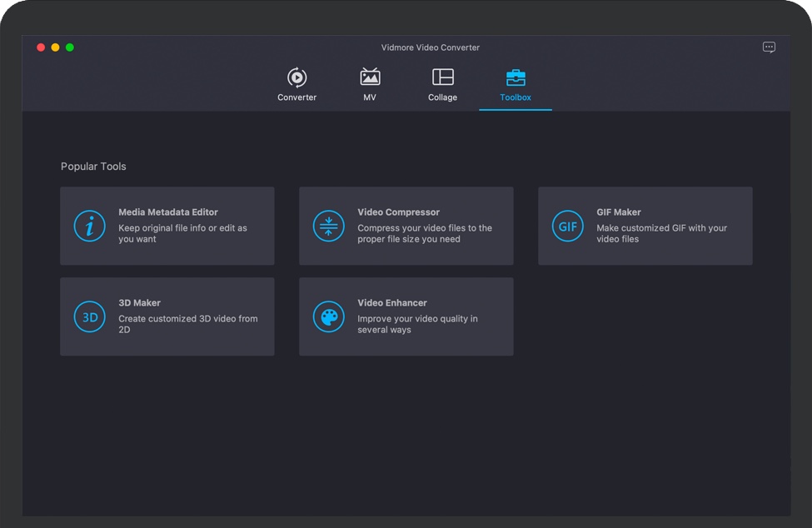Open the Media Metadata Editor title
Viewport: 812px width, 528px height.
pos(167,212)
